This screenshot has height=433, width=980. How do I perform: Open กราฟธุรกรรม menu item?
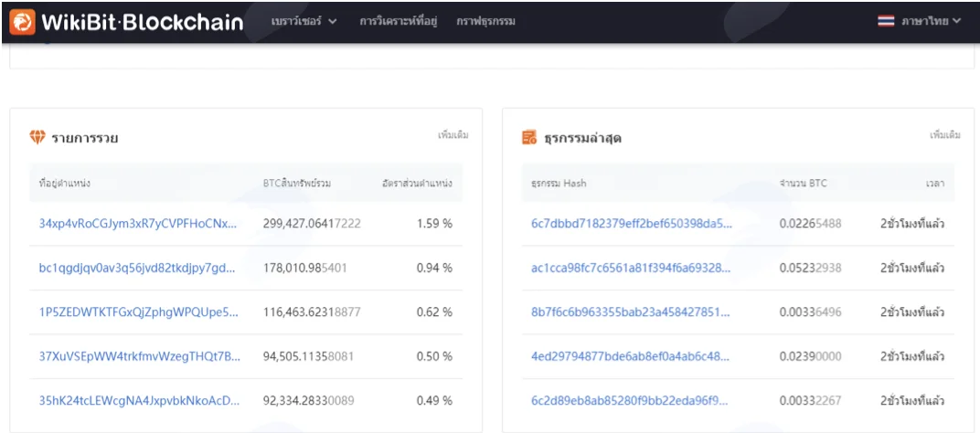point(485,21)
